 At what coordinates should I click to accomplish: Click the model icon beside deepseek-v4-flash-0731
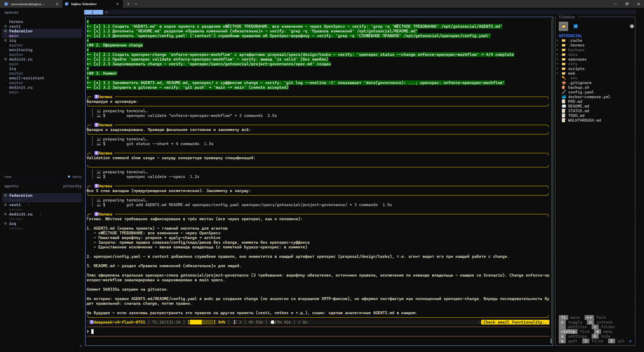pos(92,322)
